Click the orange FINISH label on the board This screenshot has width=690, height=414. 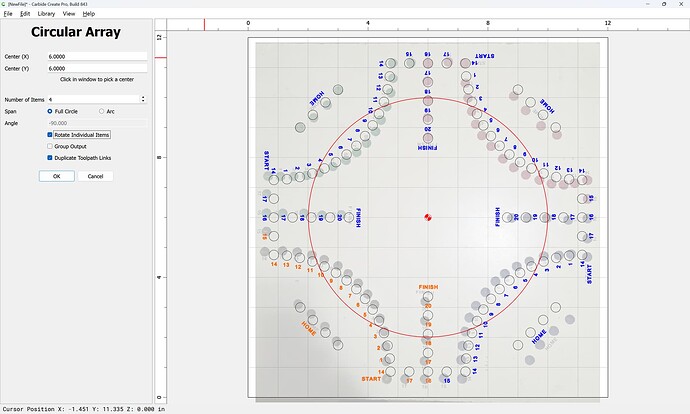428,287
